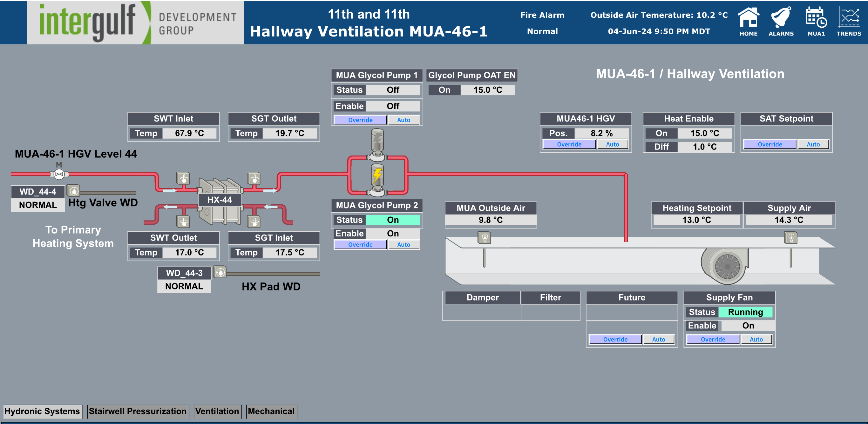Set MUA46-1 HGV to Auto

613,144
